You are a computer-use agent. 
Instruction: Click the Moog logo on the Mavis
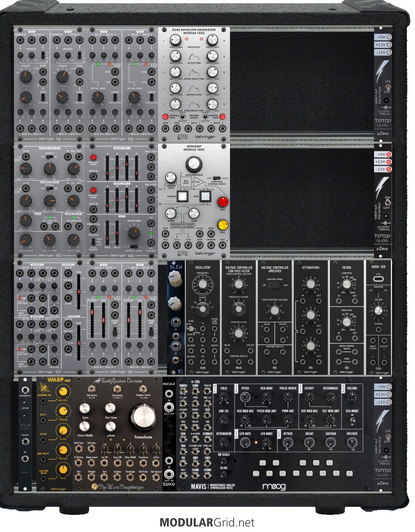pos(274,487)
